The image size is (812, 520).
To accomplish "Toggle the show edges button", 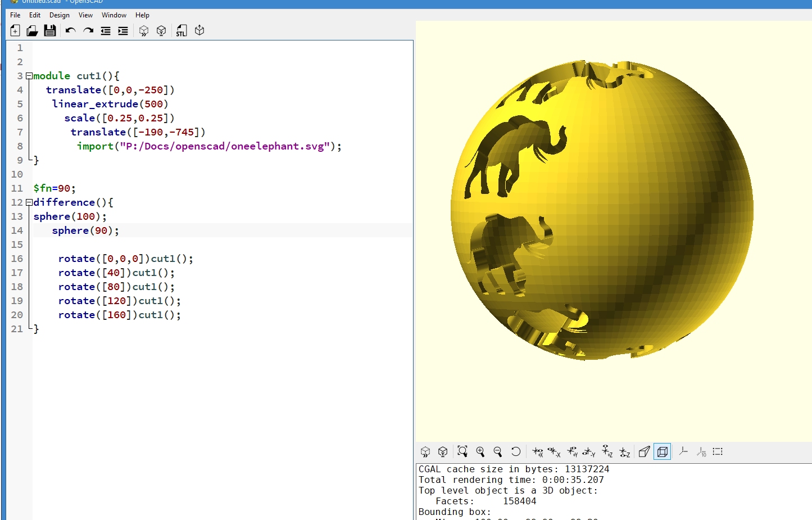I will coord(718,451).
